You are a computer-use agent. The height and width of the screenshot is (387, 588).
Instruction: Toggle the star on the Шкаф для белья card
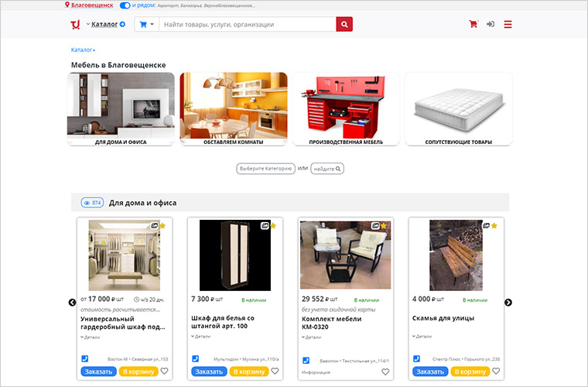273,226
